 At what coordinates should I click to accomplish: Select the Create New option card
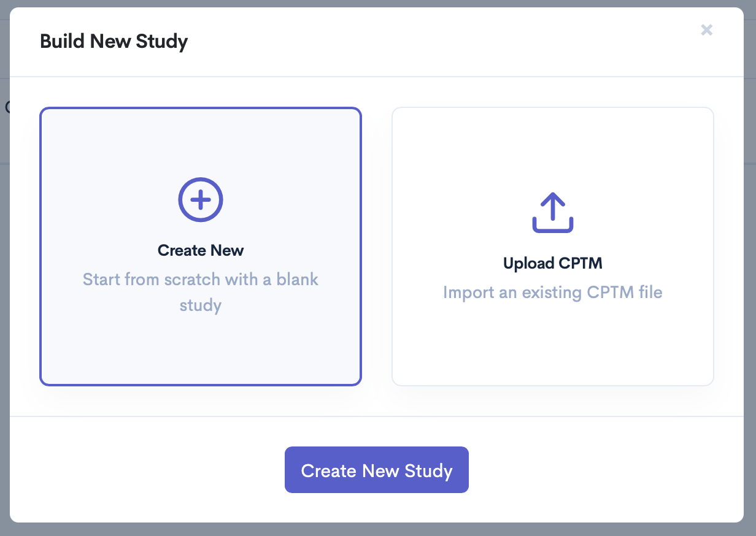point(201,343)
